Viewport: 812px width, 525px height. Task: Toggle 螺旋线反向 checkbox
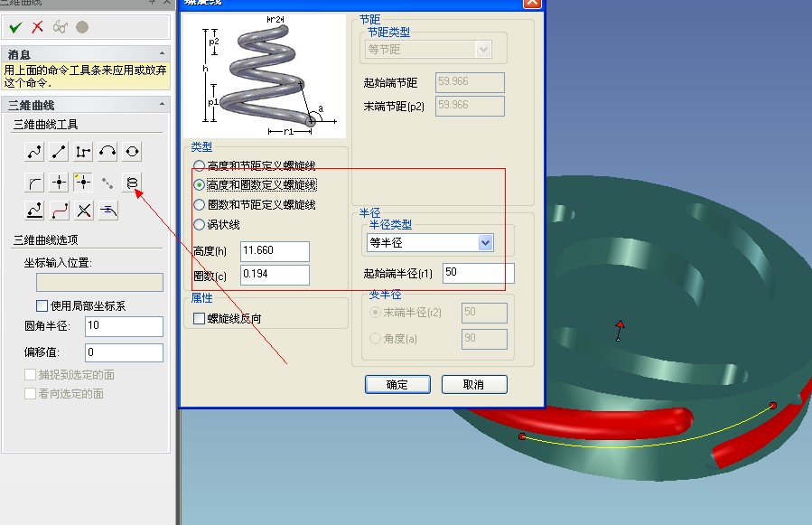pyautogui.click(x=199, y=318)
